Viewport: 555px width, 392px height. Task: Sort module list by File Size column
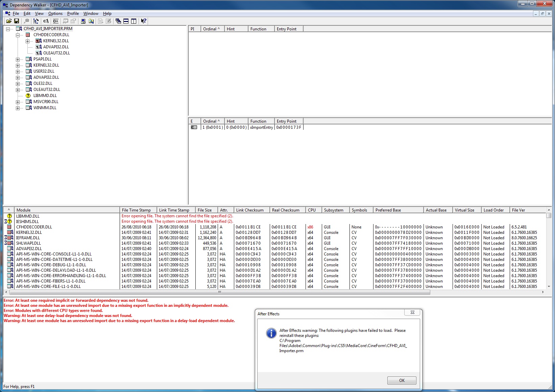tap(204, 210)
